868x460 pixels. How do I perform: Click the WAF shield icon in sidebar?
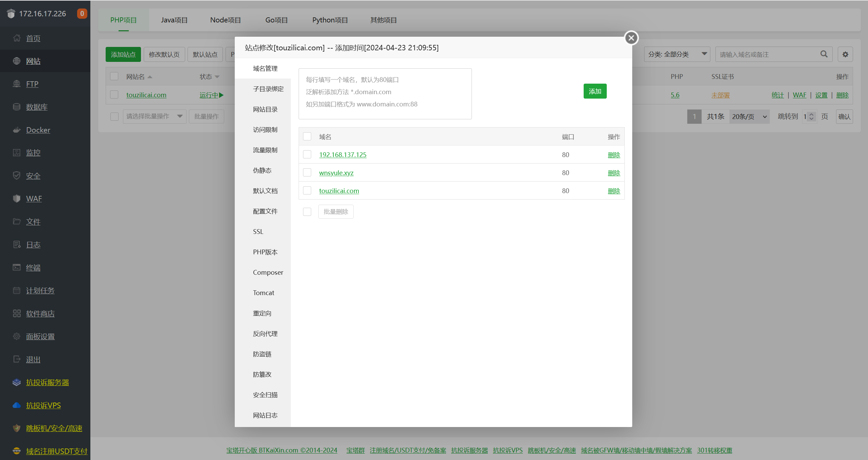click(x=17, y=199)
